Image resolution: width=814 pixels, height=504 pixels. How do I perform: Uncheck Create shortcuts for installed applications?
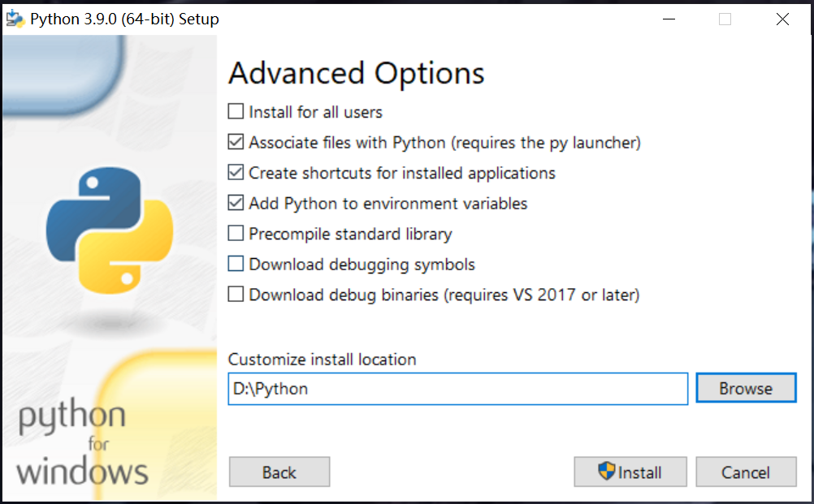point(236,172)
